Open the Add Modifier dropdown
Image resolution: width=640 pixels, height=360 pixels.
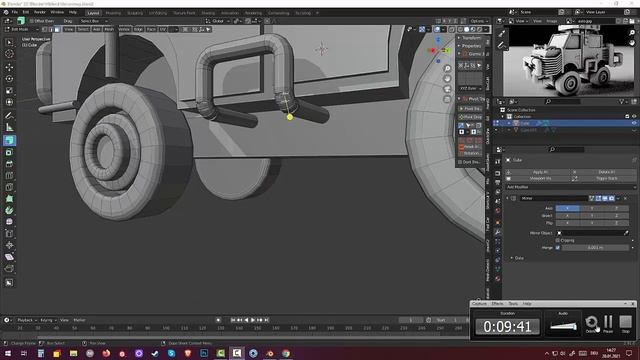click(570, 187)
